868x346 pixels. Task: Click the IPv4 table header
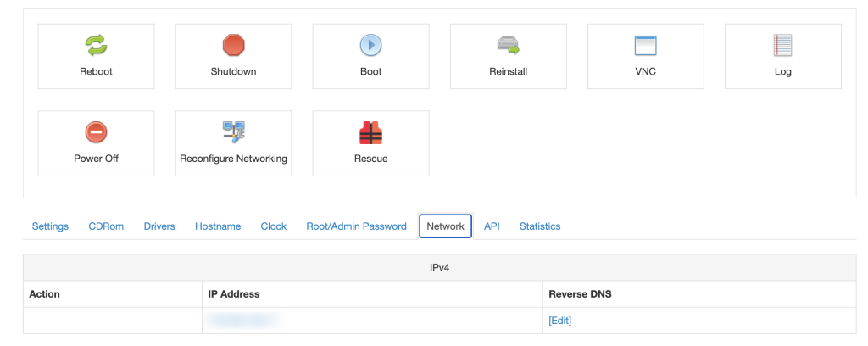coord(440,267)
